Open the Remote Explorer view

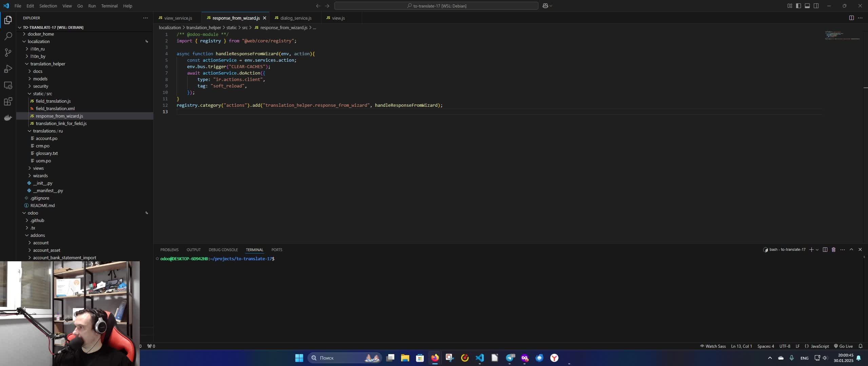click(8, 85)
